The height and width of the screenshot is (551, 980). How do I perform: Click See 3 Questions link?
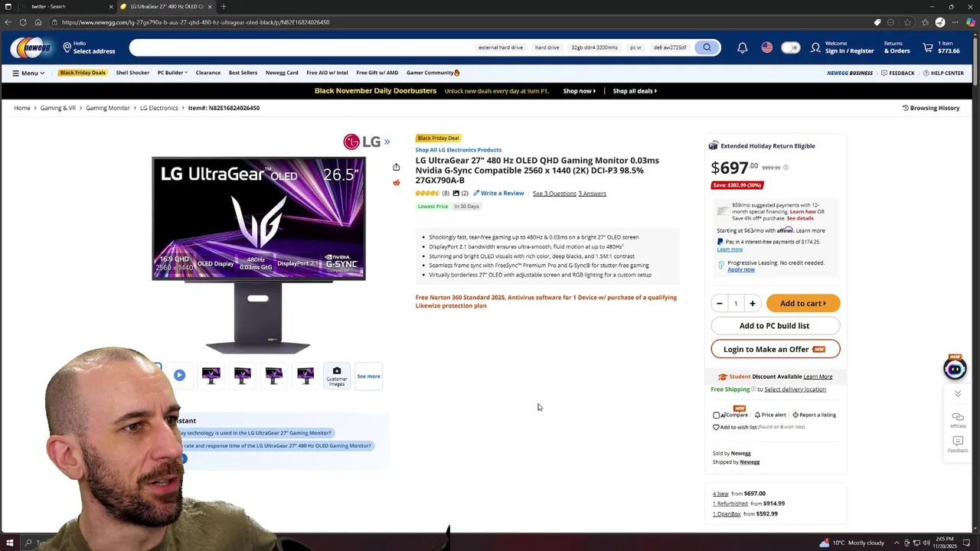coord(554,194)
